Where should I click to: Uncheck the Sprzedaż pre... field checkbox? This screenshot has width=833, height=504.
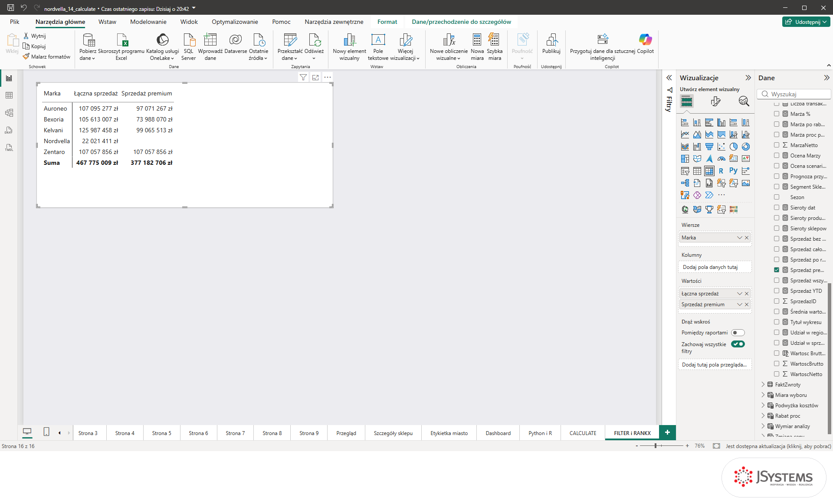(777, 270)
